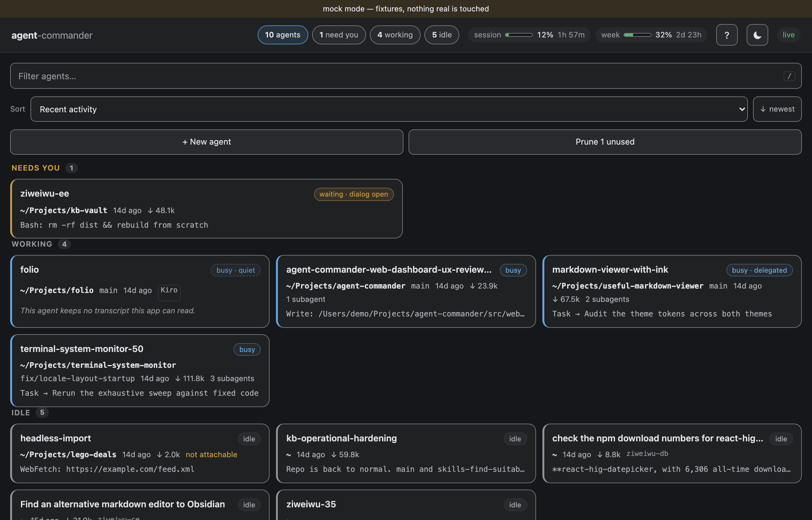Open the markdown-viewer-with-ink card title

610,270
